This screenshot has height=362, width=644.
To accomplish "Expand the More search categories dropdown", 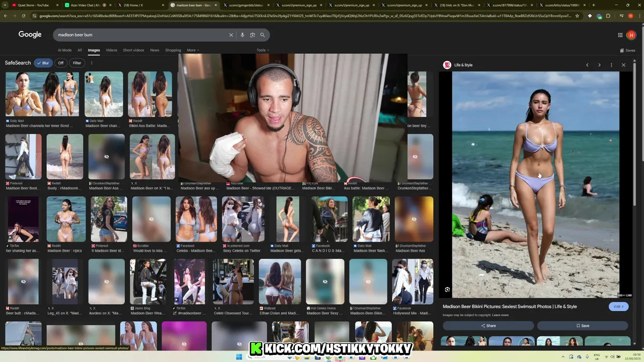I will coord(193,50).
